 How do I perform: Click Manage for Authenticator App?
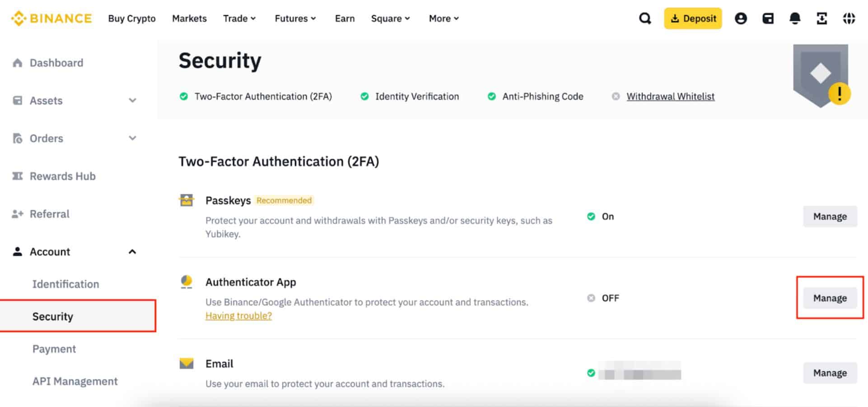(x=830, y=298)
